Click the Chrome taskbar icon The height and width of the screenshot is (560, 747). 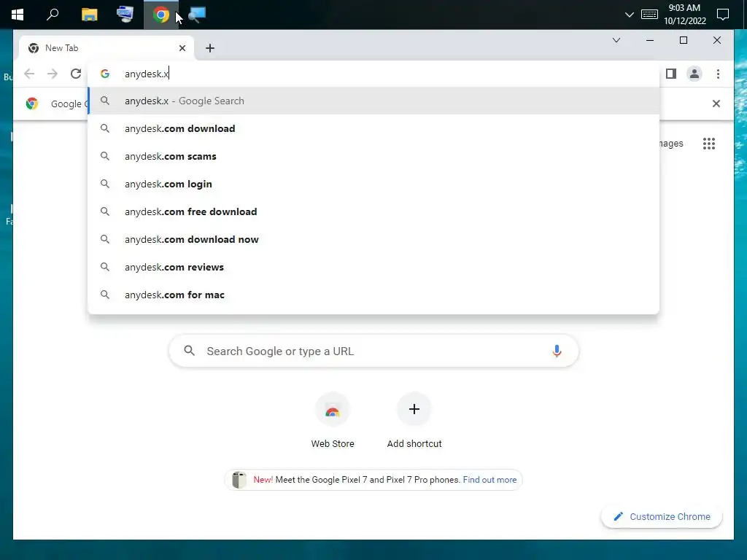[x=161, y=15]
